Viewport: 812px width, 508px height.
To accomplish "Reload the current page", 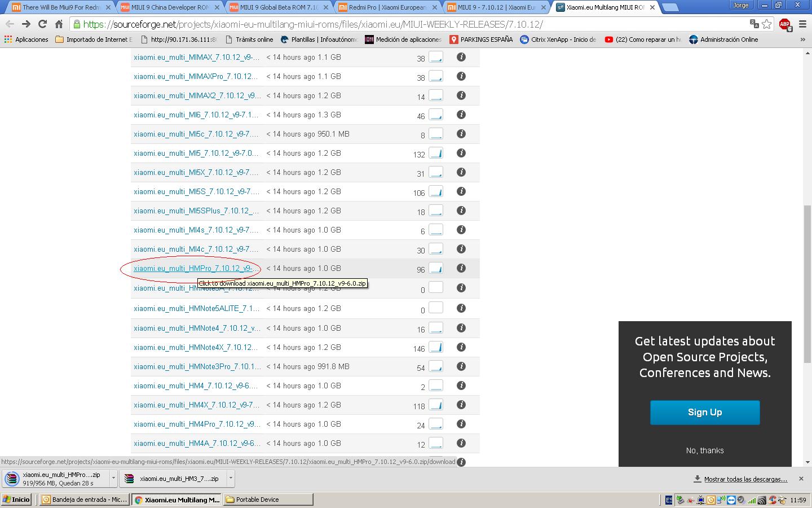I will coord(42,24).
